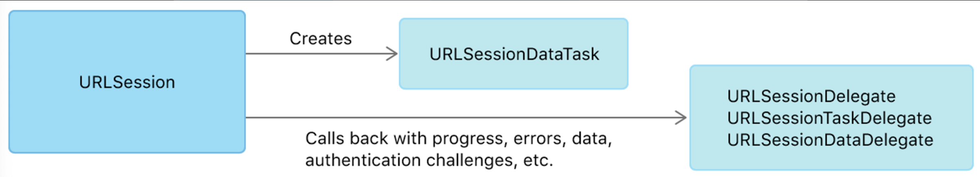Click the URLSessionDataTask label text
980x177 pixels.
click(x=514, y=54)
